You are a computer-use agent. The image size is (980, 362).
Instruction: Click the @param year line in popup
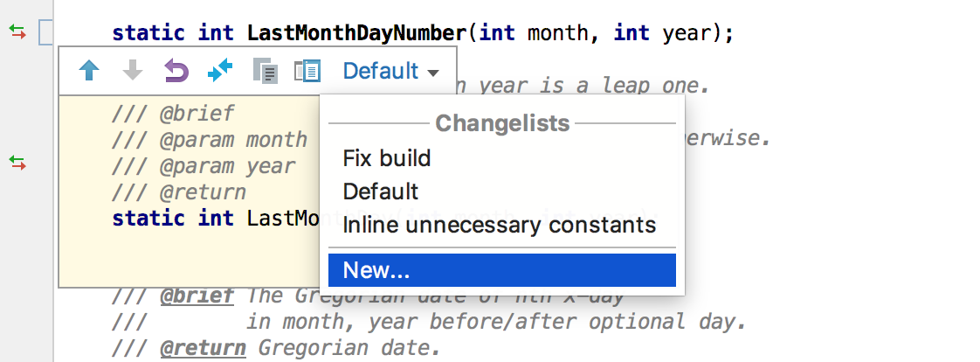(x=204, y=166)
